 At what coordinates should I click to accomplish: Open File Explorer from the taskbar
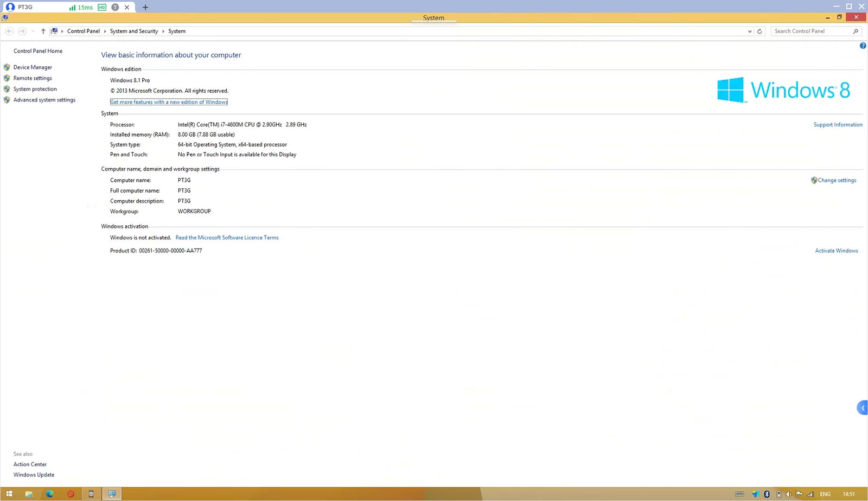click(x=29, y=494)
